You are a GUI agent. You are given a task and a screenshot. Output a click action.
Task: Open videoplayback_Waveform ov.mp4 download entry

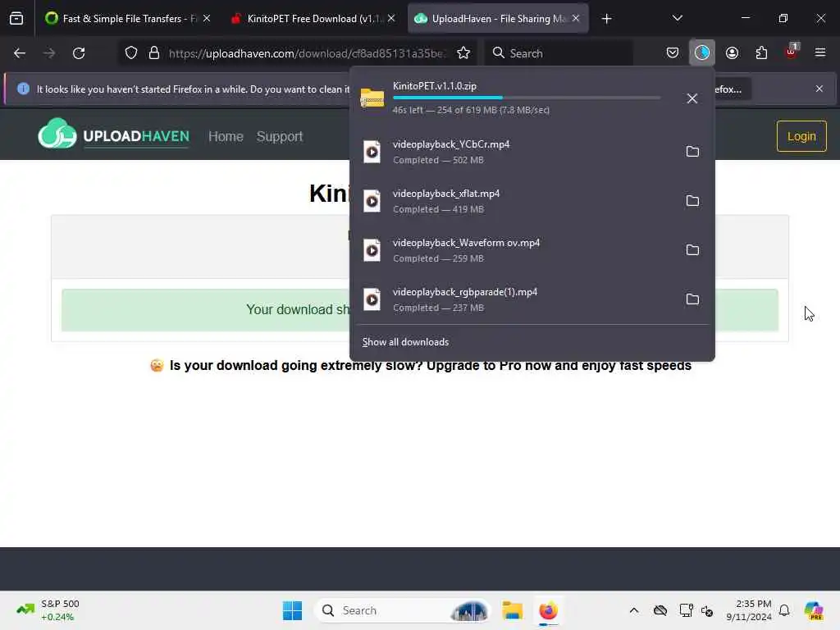514,251
